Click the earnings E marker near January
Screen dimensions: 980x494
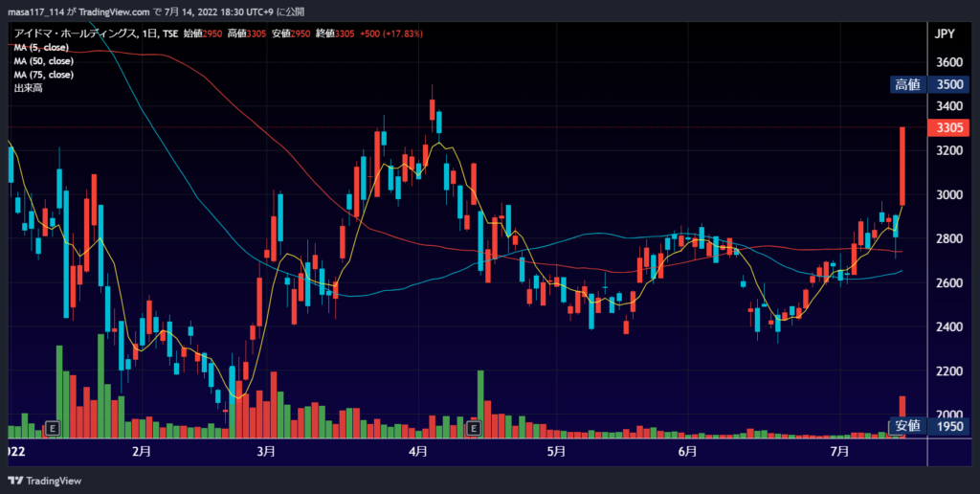[54, 428]
